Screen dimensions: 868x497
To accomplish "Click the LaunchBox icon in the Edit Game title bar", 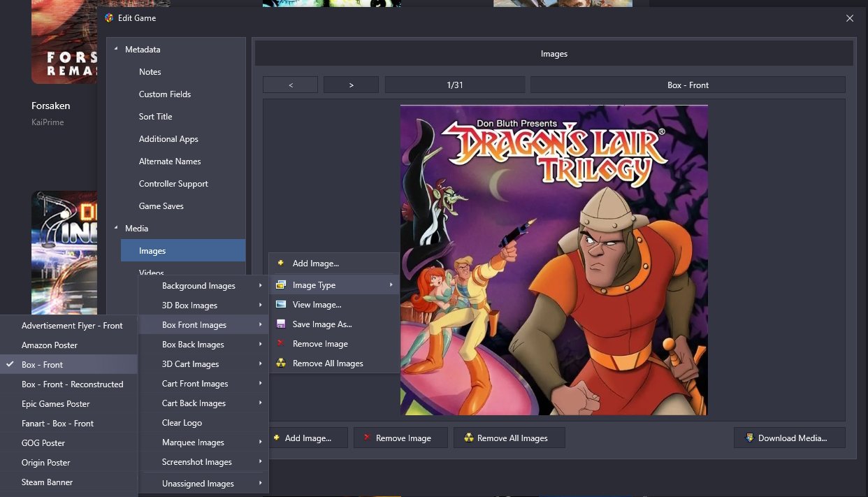I will coord(109,18).
